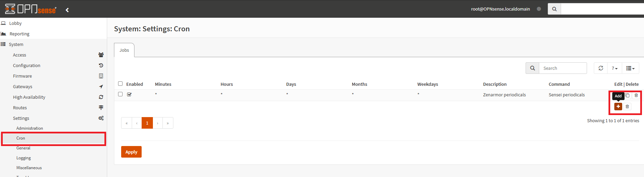Click the Routes signpost icon
Image resolution: width=644 pixels, height=177 pixels.
101,108
